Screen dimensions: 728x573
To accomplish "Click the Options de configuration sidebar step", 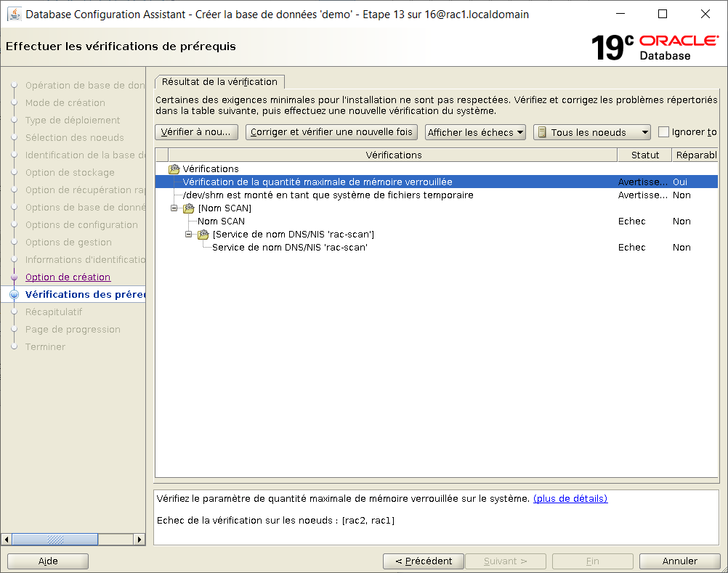I will [x=81, y=224].
